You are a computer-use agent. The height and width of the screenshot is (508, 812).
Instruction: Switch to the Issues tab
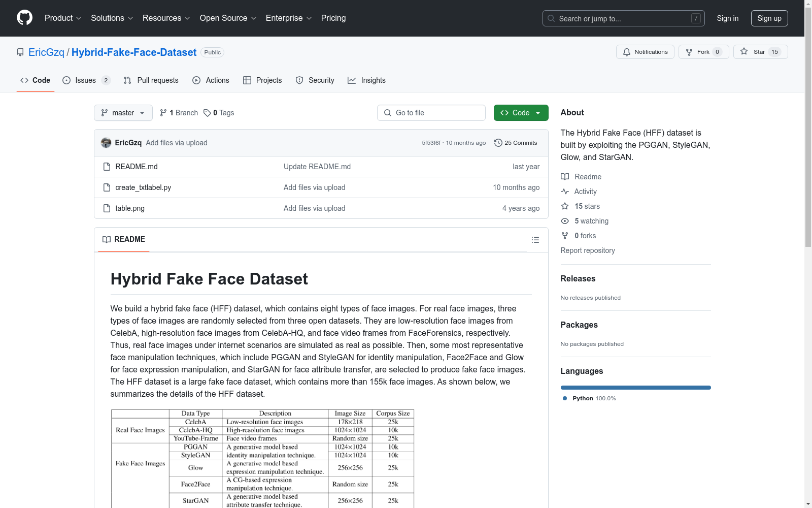[x=85, y=80]
